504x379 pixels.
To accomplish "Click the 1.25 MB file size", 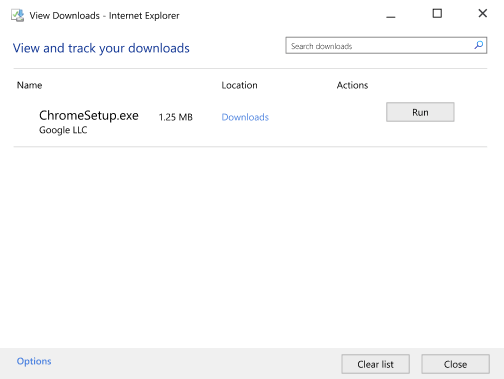I will pyautogui.click(x=176, y=117).
